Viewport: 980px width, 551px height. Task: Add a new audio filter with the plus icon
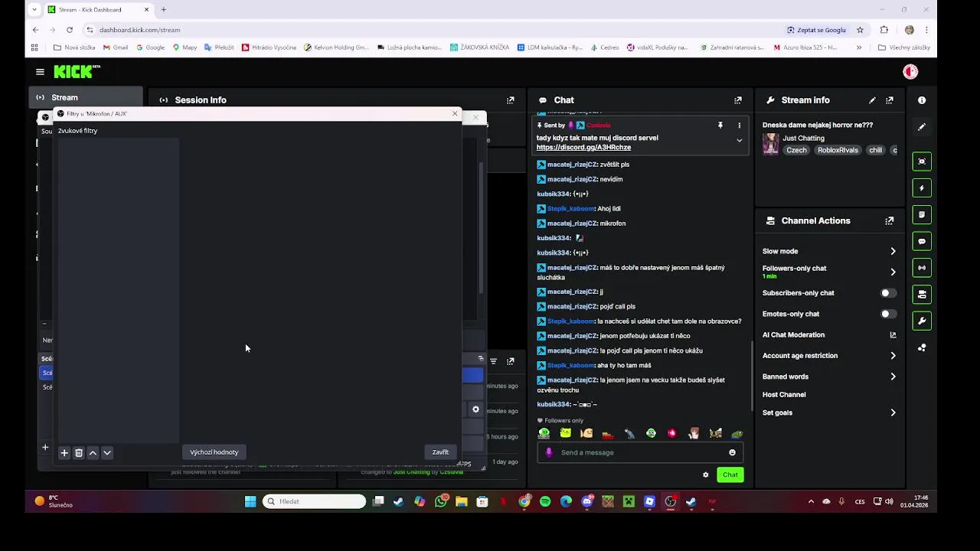click(x=64, y=453)
